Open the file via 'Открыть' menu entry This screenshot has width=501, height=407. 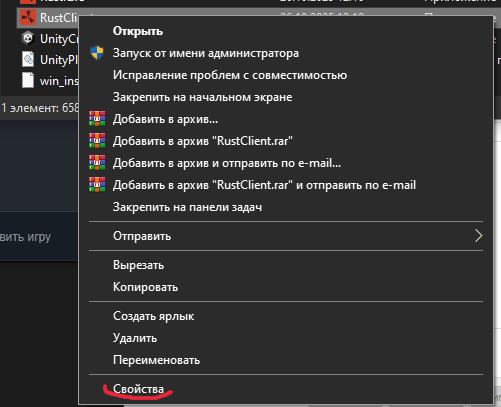point(138,31)
